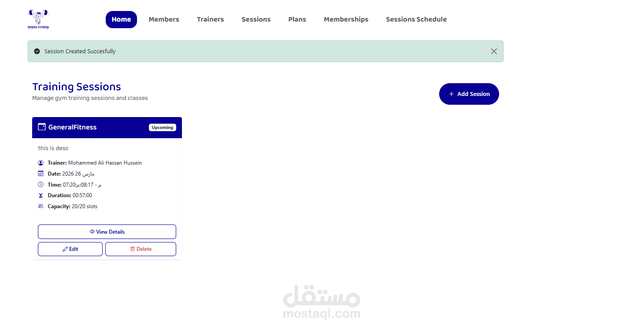The width and height of the screenshot is (644, 327).
Task: Click the calendar icon beside GeneralFitness
Action: click(42, 127)
